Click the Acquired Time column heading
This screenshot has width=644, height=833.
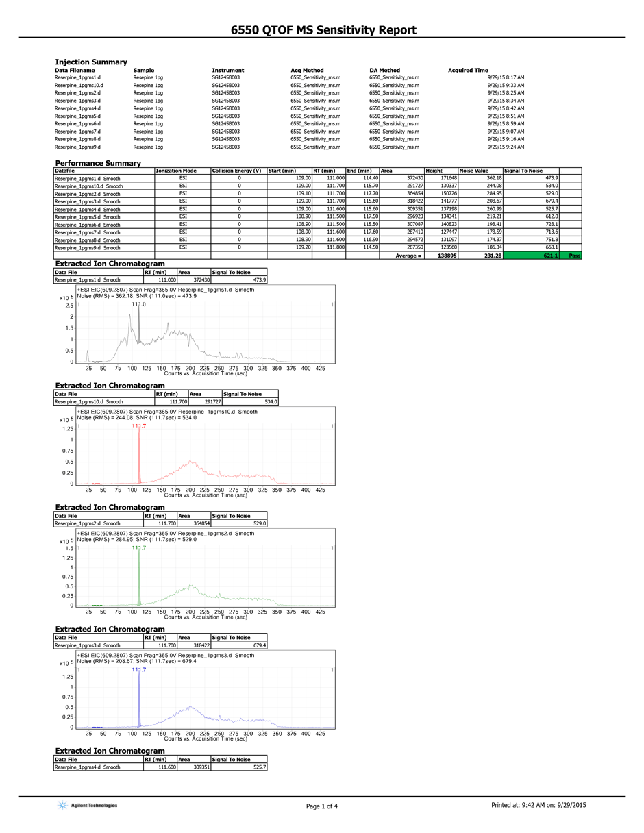pyautogui.click(x=468, y=71)
